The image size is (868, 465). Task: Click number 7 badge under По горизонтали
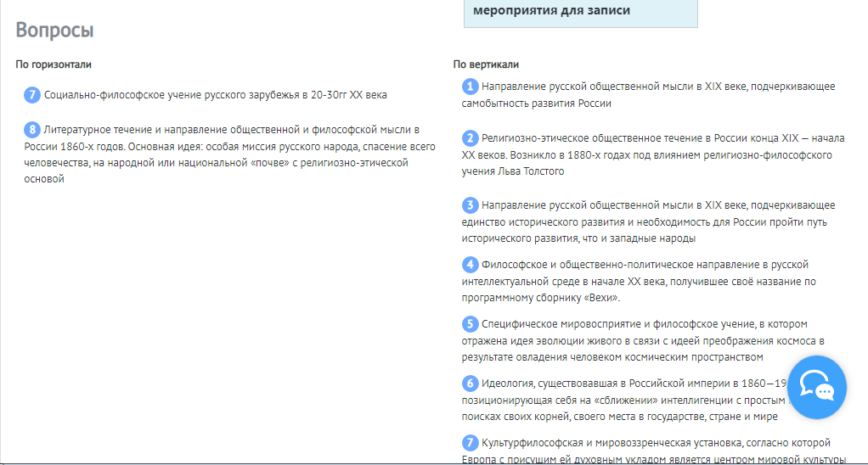click(x=32, y=95)
